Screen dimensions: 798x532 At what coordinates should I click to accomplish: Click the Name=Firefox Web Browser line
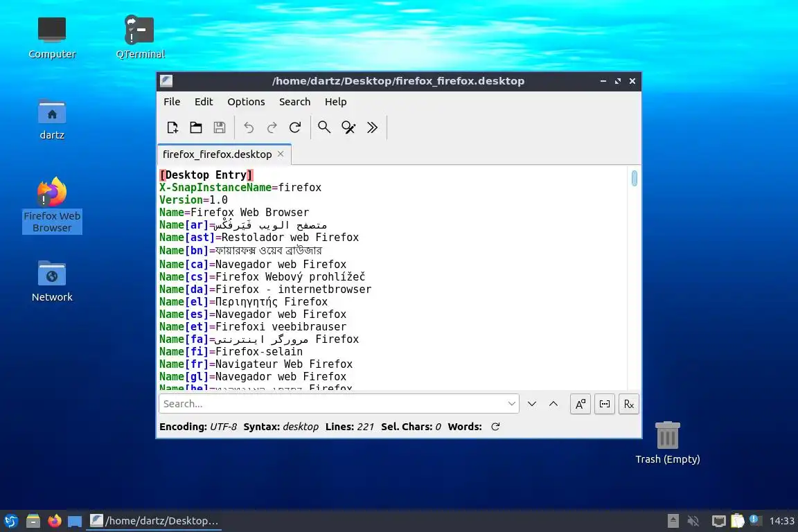[234, 212]
